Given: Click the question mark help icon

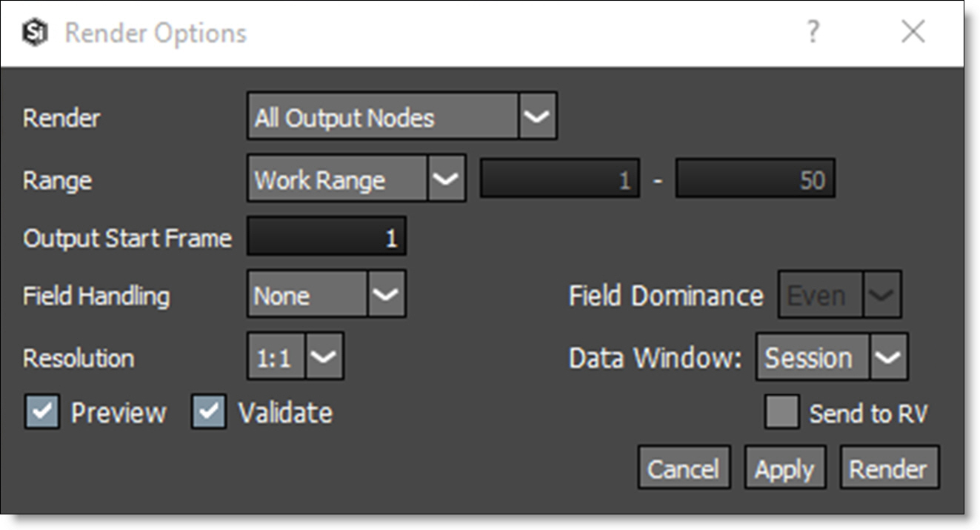Looking at the screenshot, I should [813, 32].
